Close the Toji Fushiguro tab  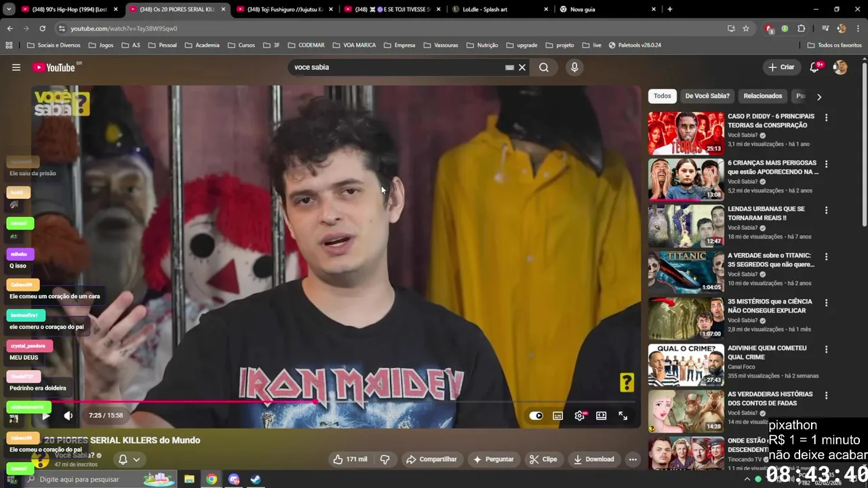pyautogui.click(x=331, y=9)
